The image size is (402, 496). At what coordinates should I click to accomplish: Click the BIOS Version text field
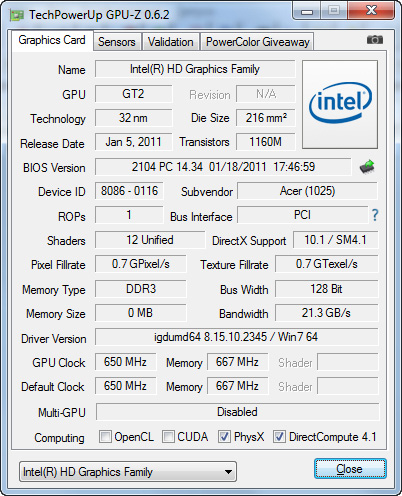pos(223,167)
